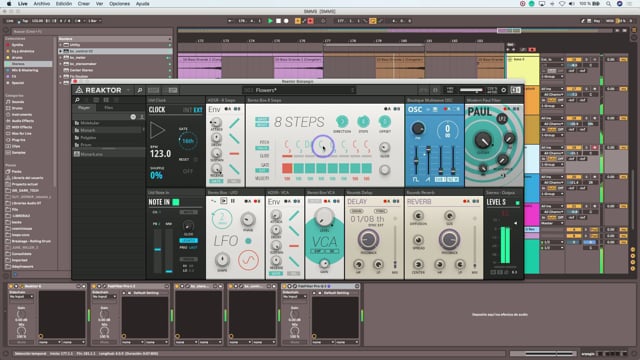This screenshot has width=640, height=360.
Task: Open the Opciones menu
Action: tap(119, 4)
